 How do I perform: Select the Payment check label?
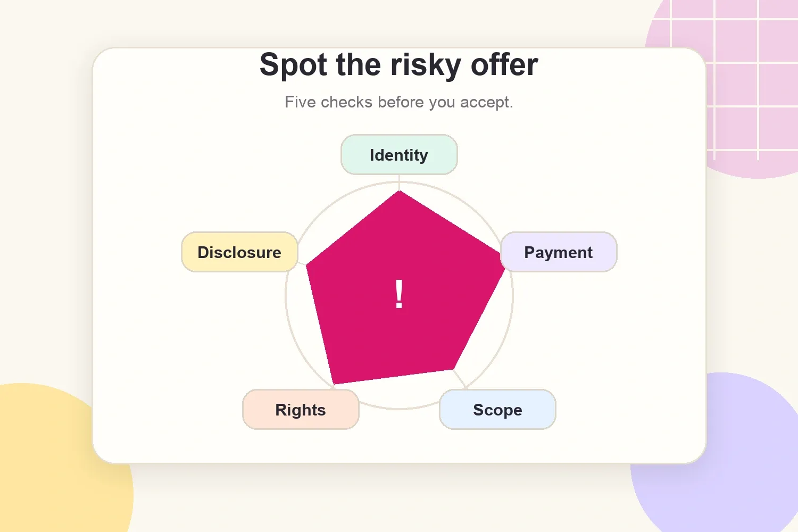point(559,252)
